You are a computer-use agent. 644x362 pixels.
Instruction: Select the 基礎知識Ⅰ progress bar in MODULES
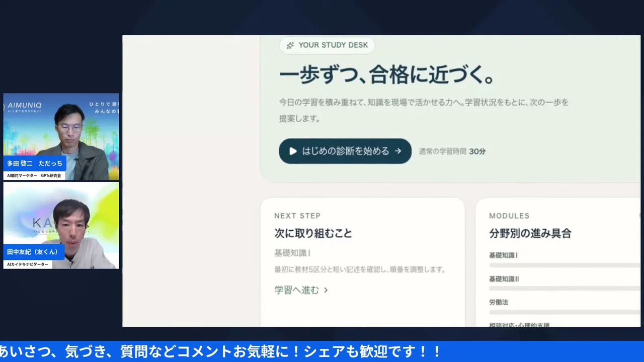pyautogui.click(x=565, y=265)
